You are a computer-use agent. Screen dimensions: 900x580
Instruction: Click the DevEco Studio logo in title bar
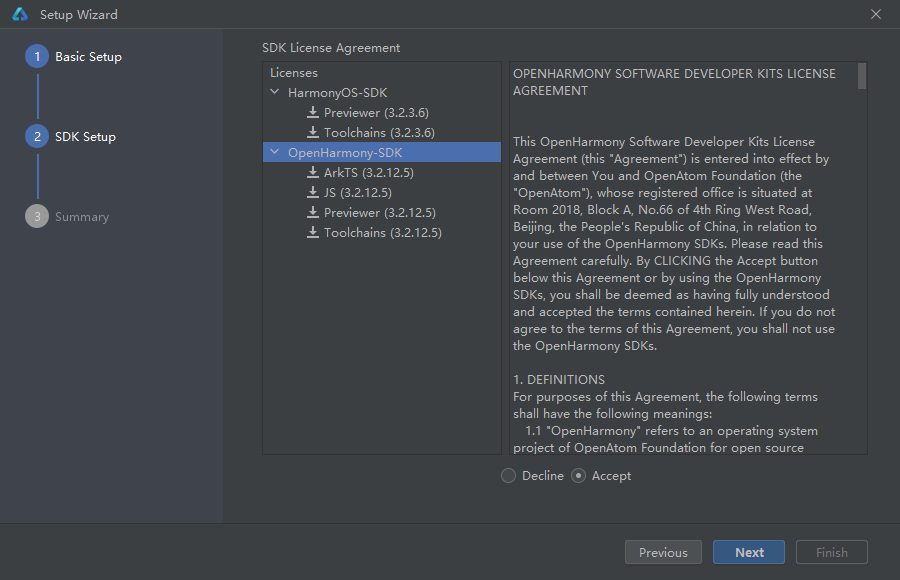pos(20,14)
